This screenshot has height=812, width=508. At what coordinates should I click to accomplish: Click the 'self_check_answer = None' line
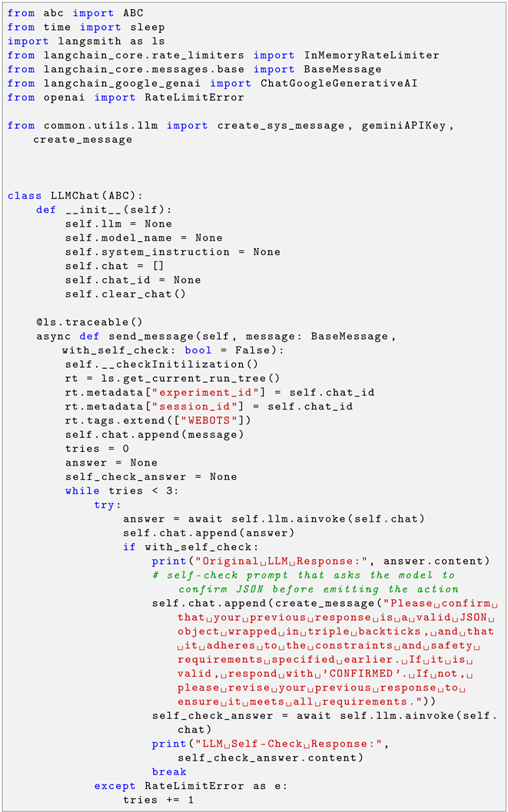[151, 476]
